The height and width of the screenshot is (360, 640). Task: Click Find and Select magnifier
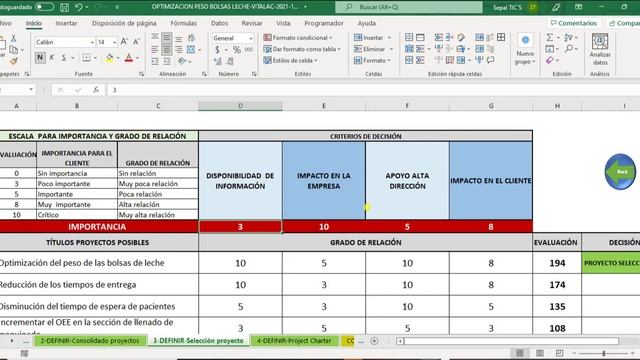tap(569, 49)
